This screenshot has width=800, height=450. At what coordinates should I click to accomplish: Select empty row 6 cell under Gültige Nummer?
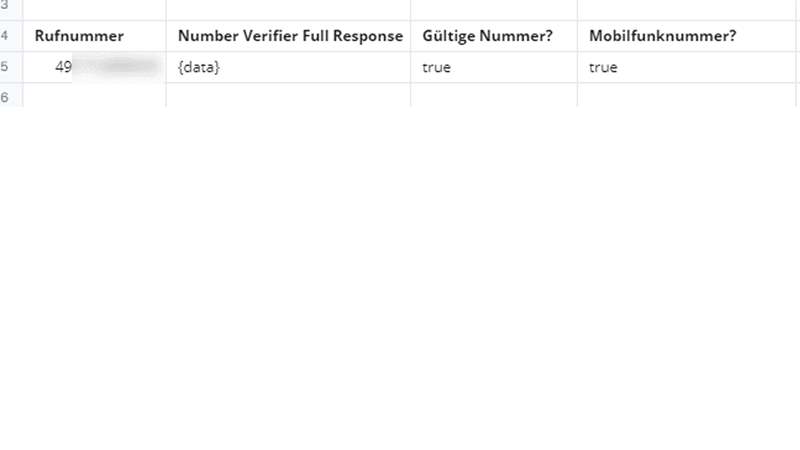(494, 96)
